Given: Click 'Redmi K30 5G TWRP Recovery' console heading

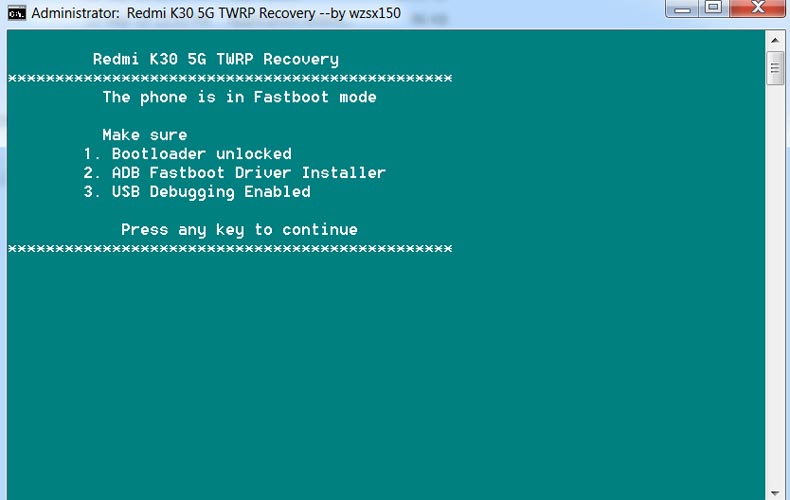Looking at the screenshot, I should point(216,59).
